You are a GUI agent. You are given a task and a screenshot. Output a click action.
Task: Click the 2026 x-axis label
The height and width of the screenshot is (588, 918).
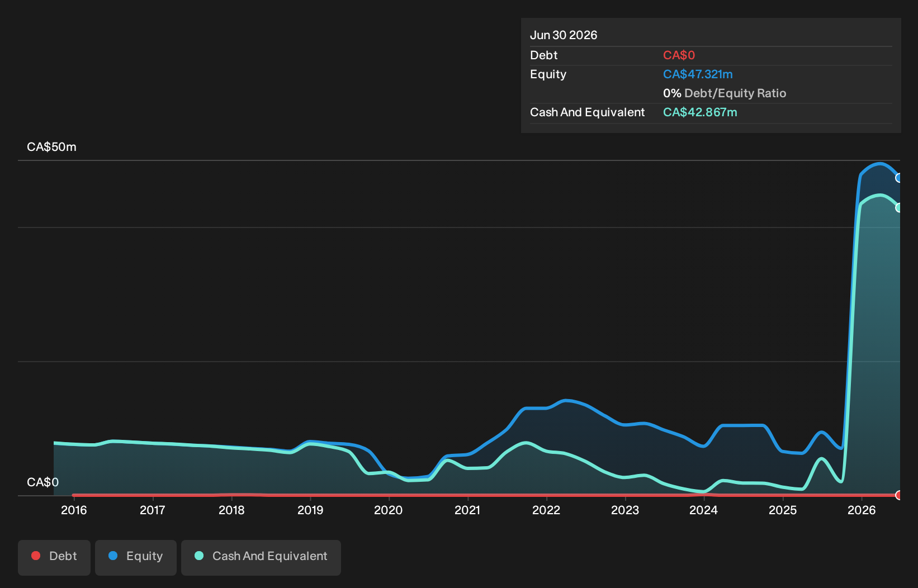[862, 510]
